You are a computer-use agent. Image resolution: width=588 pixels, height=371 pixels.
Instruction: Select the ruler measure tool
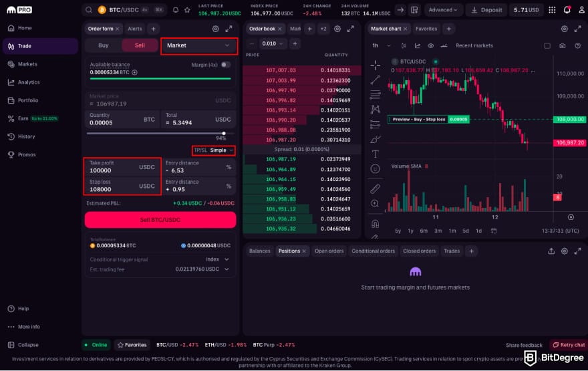[375, 189]
